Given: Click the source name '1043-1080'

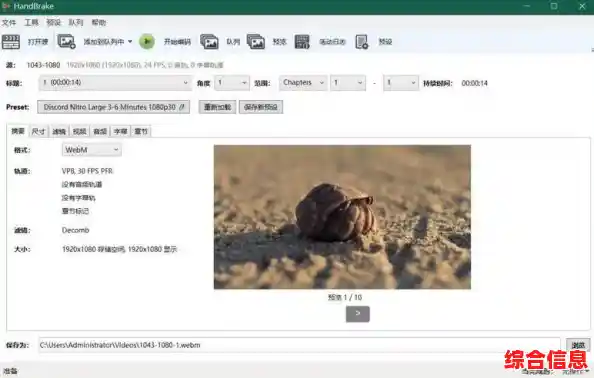Looking at the screenshot, I should (x=43, y=65).
